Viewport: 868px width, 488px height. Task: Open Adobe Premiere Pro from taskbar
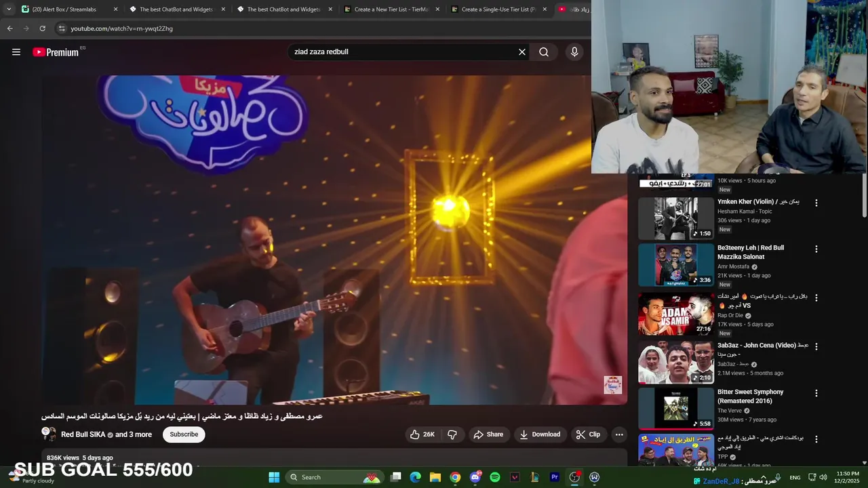pos(555,477)
